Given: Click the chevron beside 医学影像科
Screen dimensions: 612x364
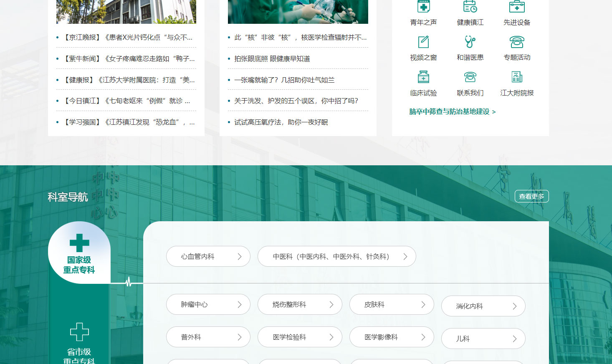Looking at the screenshot, I should 423,337.
